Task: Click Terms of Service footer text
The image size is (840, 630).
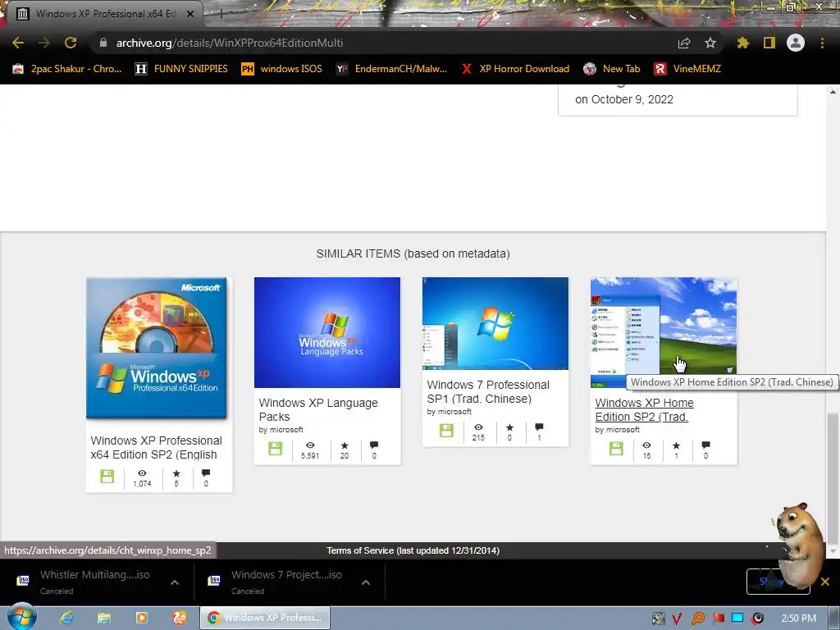Action: pos(413,550)
